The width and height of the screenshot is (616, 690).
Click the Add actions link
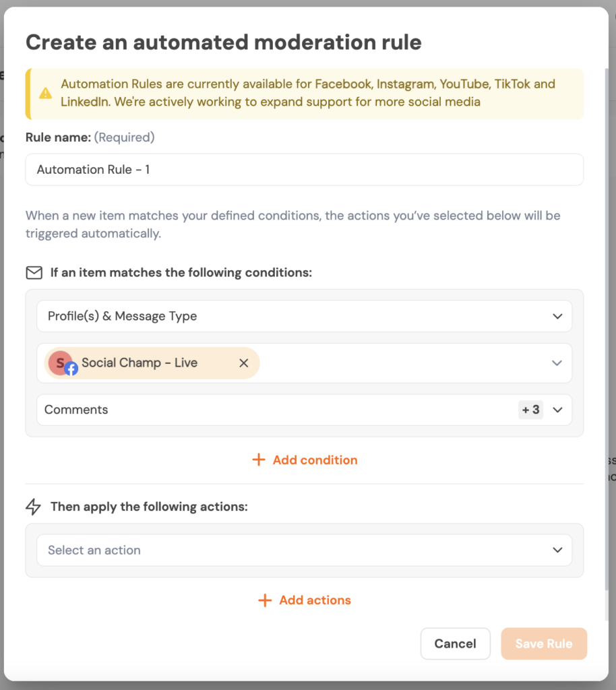coord(315,600)
